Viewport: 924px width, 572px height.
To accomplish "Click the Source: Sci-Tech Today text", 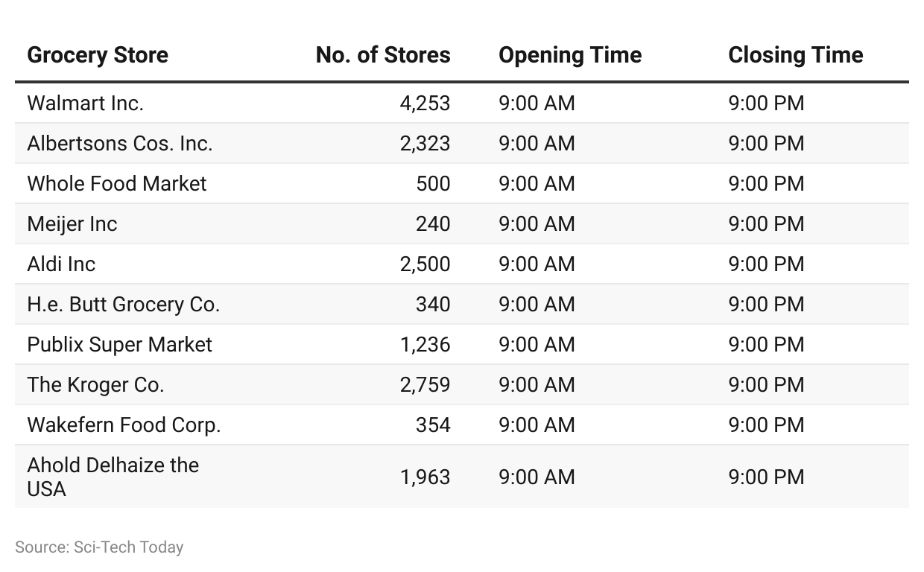I will click(99, 547).
